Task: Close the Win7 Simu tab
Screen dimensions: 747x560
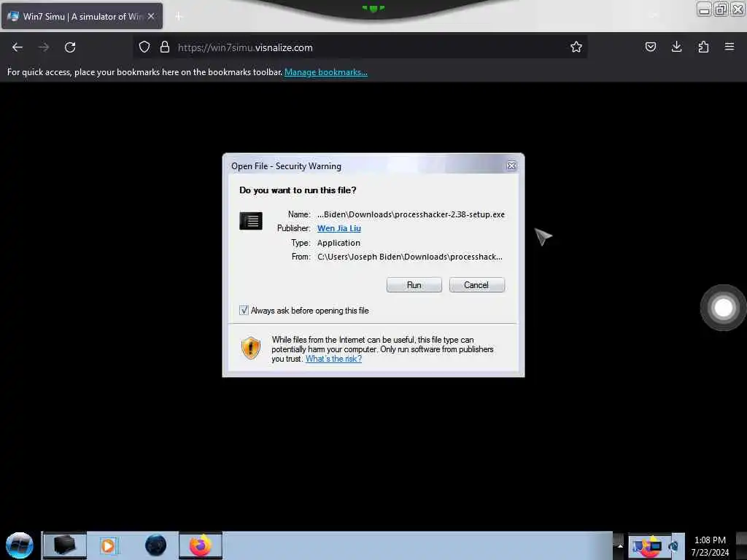Action: (151, 16)
